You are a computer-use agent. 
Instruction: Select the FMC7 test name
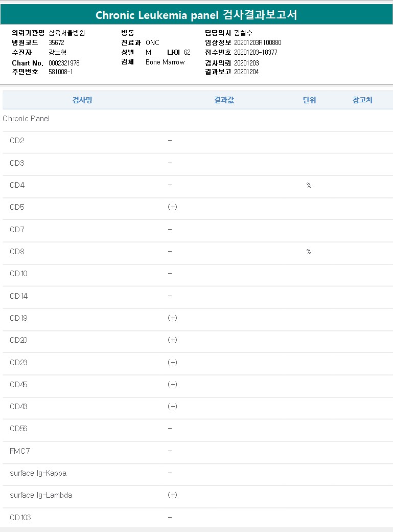[x=19, y=451]
